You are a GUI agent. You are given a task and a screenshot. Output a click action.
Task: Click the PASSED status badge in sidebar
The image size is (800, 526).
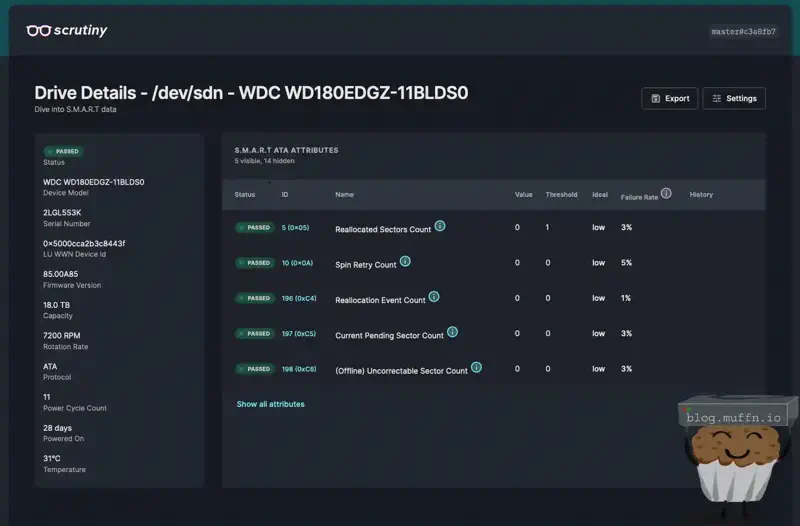63,151
